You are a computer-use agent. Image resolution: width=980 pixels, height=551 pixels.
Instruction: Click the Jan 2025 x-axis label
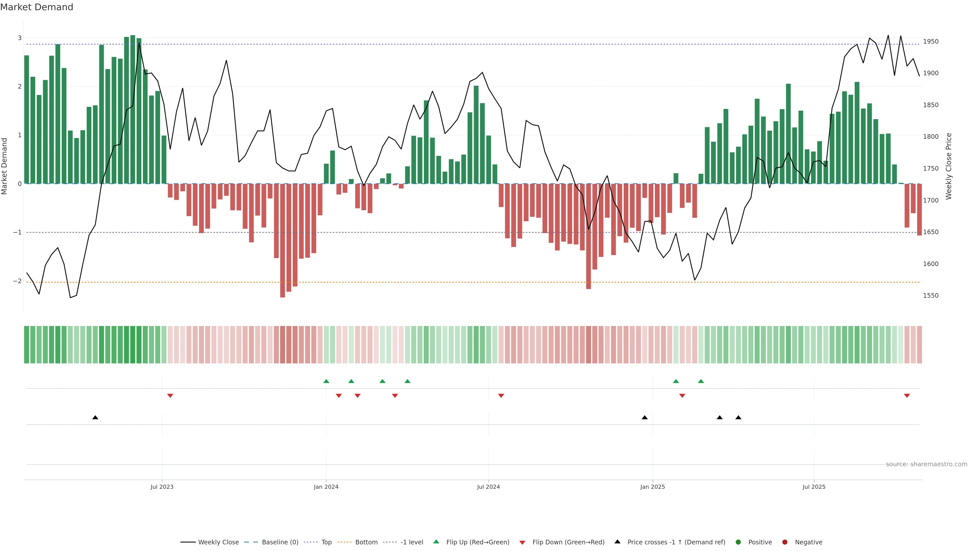(653, 487)
